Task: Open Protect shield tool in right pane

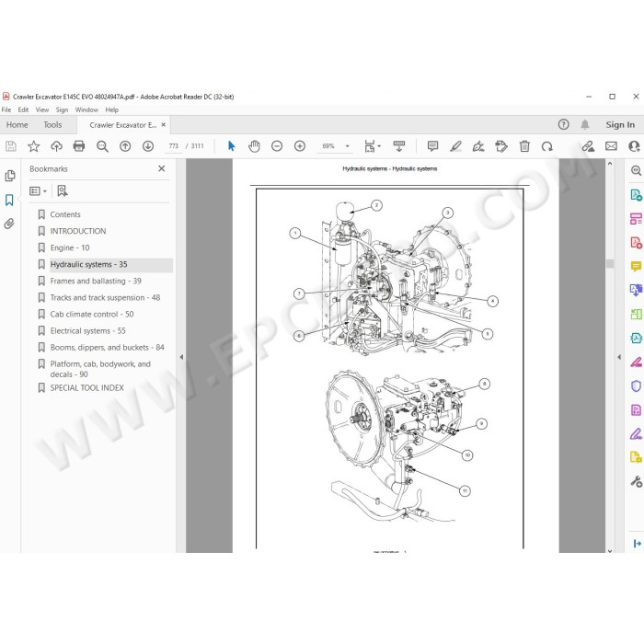Action: pyautogui.click(x=636, y=385)
